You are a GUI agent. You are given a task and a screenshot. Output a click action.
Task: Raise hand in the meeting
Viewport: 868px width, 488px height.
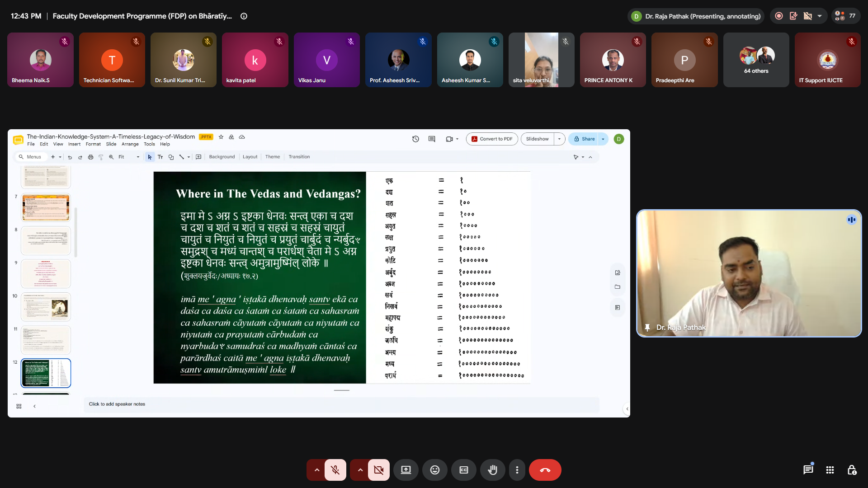(x=492, y=470)
